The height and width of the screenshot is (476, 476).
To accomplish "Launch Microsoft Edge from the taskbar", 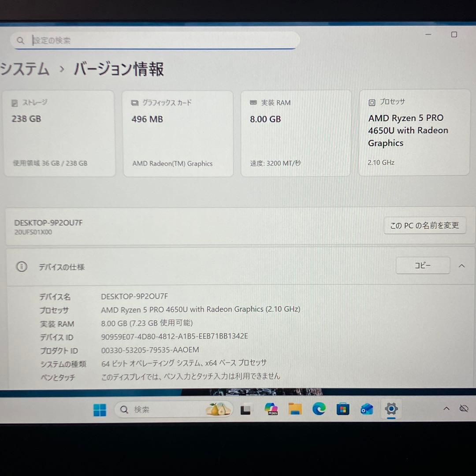I will click(319, 409).
